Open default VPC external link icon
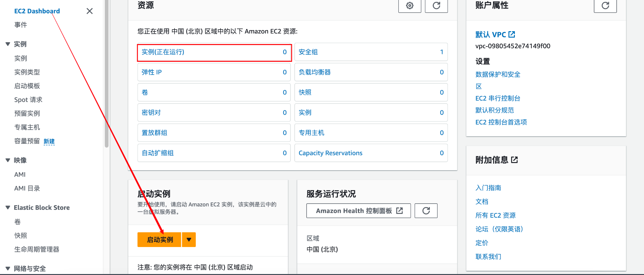The width and height of the screenshot is (644, 275). tap(512, 34)
